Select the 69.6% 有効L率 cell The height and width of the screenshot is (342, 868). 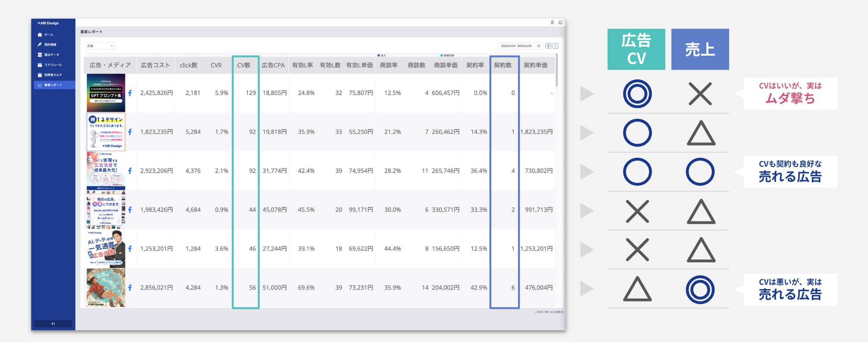click(x=306, y=288)
